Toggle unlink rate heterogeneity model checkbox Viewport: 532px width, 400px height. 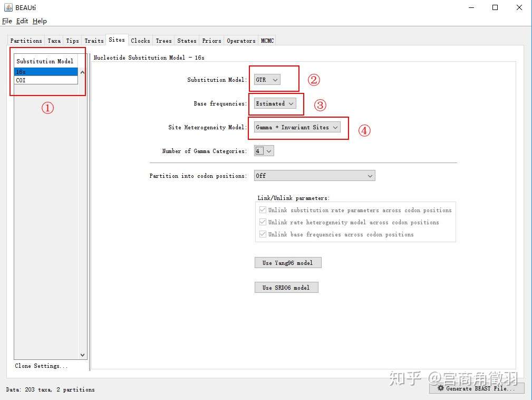(x=262, y=222)
